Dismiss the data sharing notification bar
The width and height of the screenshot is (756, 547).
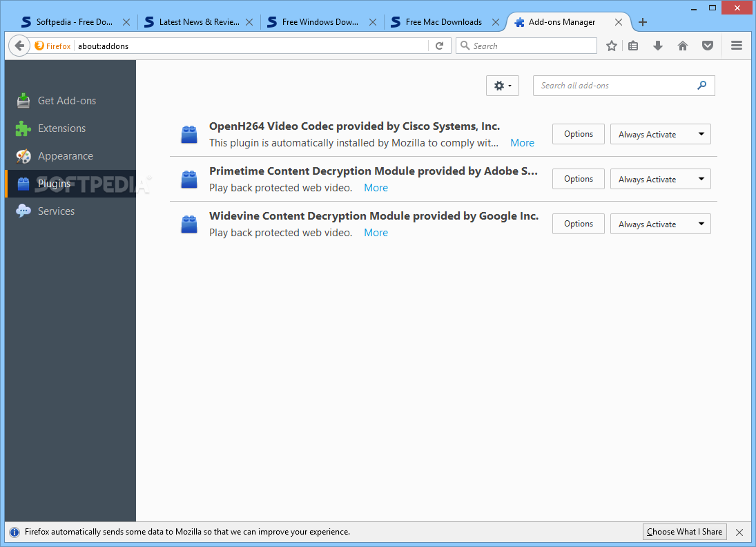739,532
